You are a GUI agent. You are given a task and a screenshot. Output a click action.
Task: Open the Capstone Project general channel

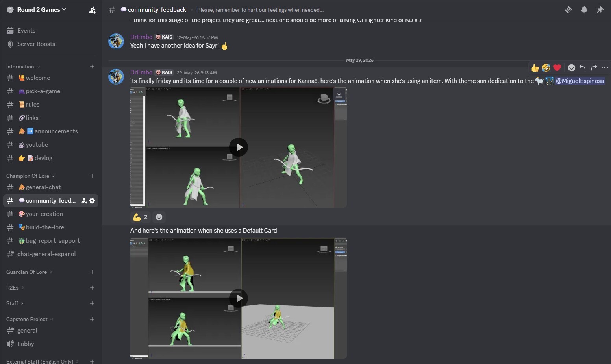click(50, 331)
